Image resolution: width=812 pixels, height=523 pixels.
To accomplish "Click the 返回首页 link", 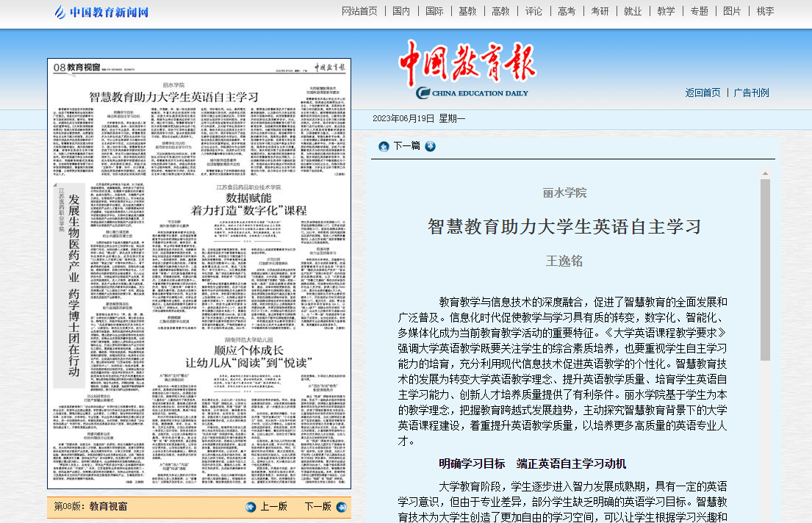I will 703,93.
